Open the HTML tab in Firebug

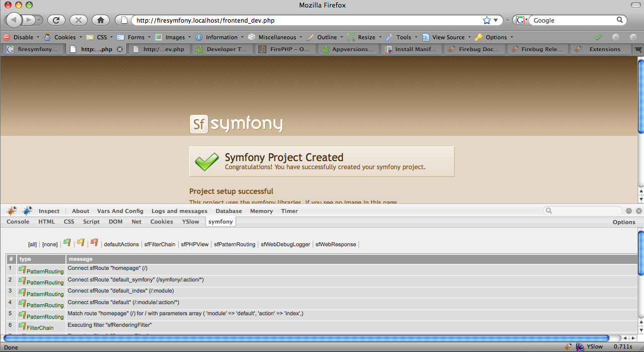point(47,222)
